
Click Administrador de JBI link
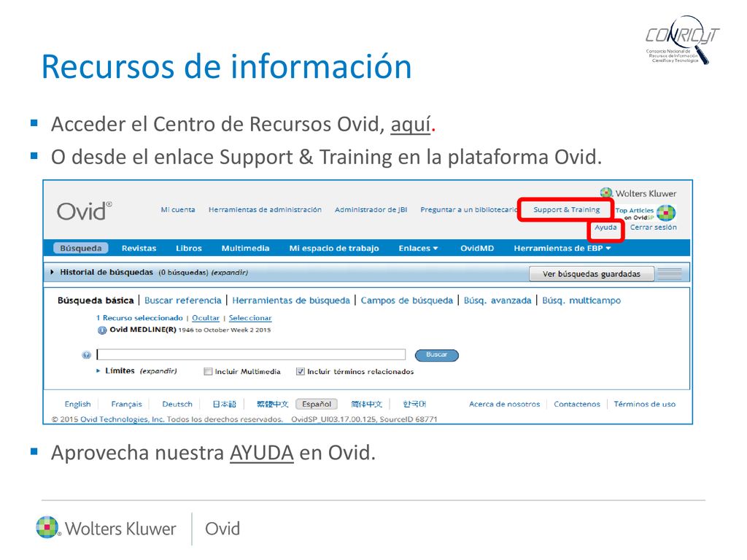(x=371, y=209)
